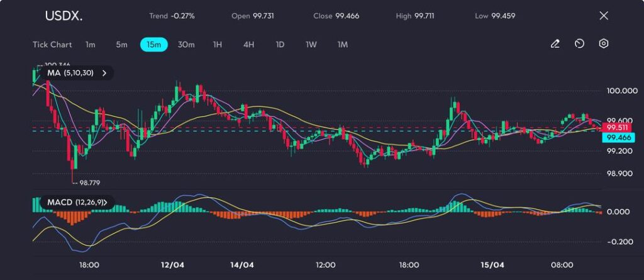Screen dimensions: 644x280
Task: Set chart interval to 1D
Action: (x=280, y=45)
